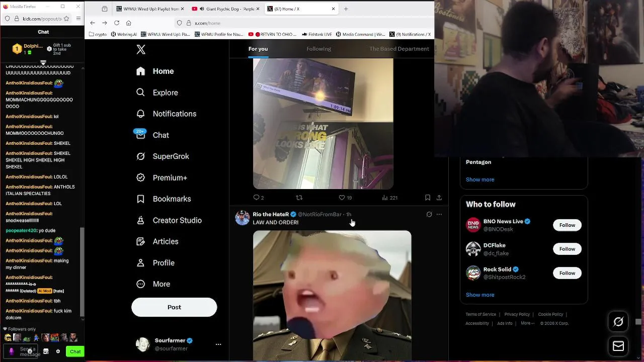This screenshot has height=362, width=644.
Task: Open the floating Grok button at bottom right
Action: tap(618, 321)
